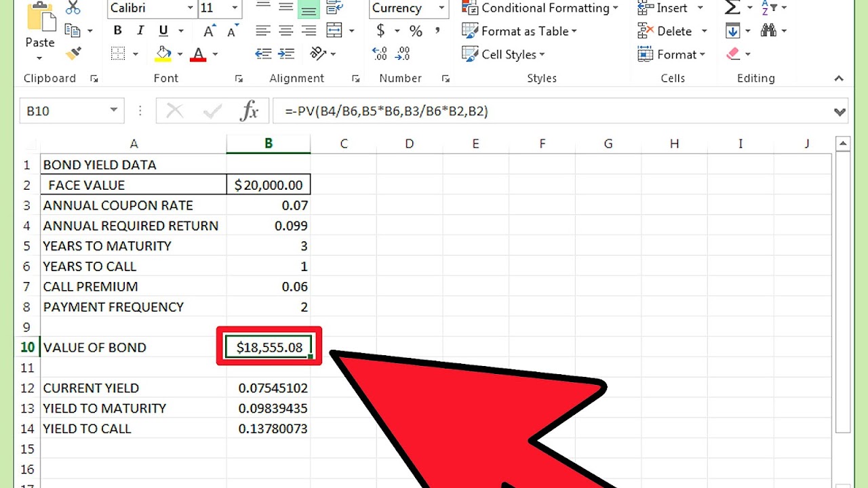This screenshot has height=488, width=868.
Task: Click the vertical scrollbar up arrow
Action: click(x=843, y=143)
